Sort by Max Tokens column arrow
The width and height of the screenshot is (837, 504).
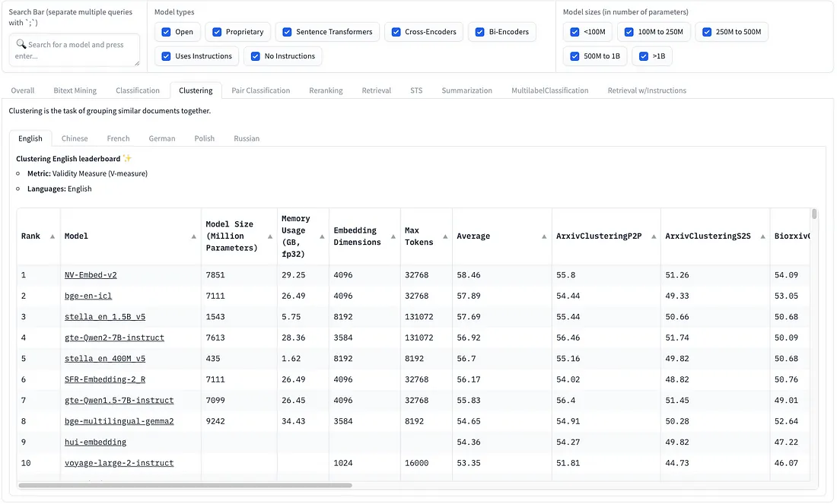click(x=445, y=237)
